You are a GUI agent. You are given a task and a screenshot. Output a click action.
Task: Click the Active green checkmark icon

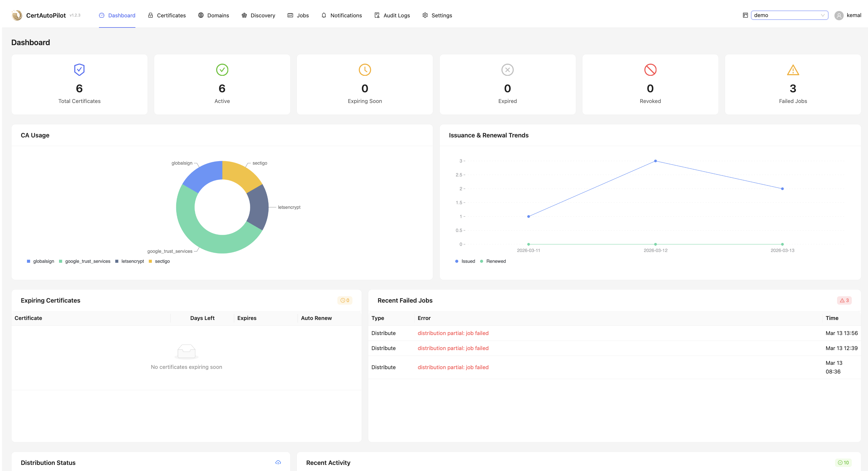pyautogui.click(x=222, y=70)
